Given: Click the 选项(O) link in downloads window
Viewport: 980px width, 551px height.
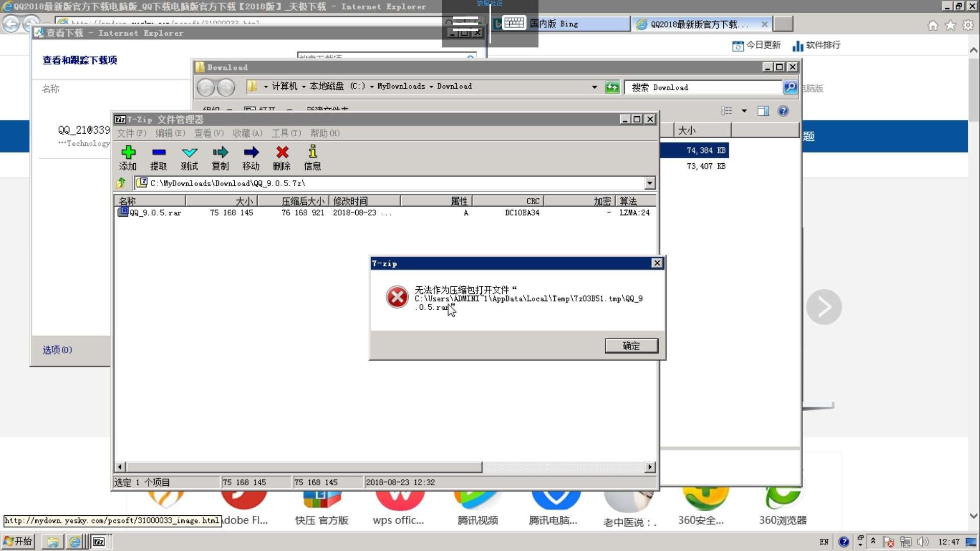Looking at the screenshot, I should (57, 350).
